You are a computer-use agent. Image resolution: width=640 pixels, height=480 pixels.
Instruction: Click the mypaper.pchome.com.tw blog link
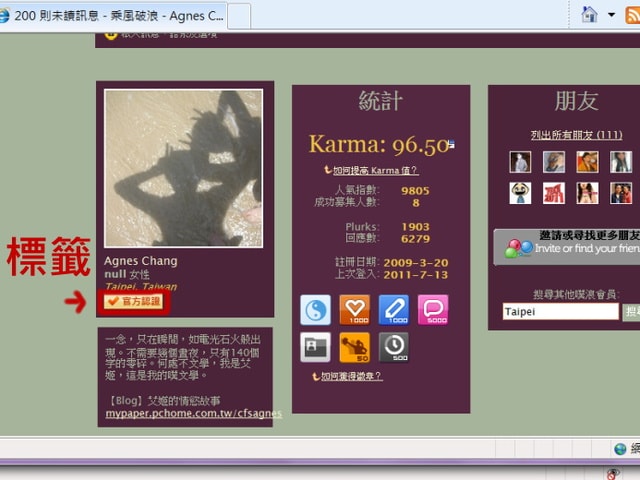pos(194,412)
